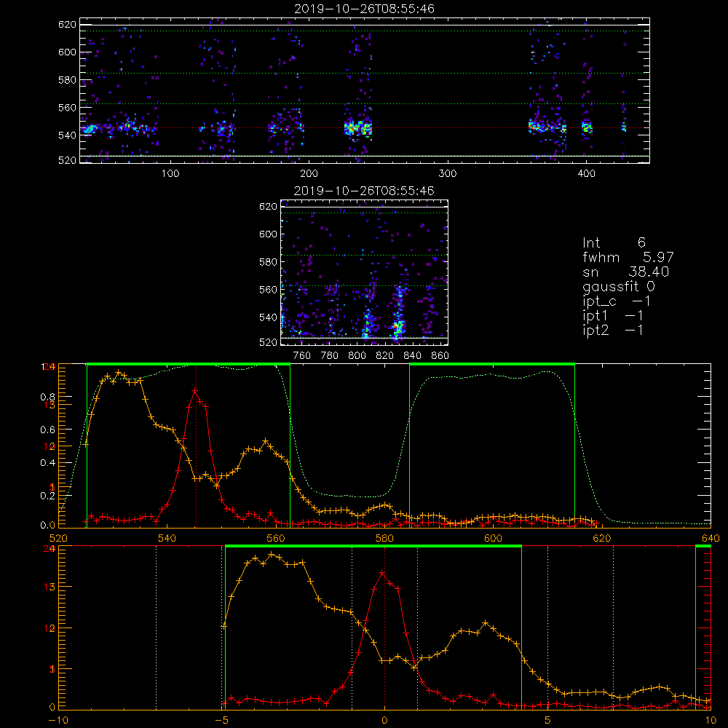Select the 'Int 6' readout
The height and width of the screenshot is (728, 728).
pos(614,242)
